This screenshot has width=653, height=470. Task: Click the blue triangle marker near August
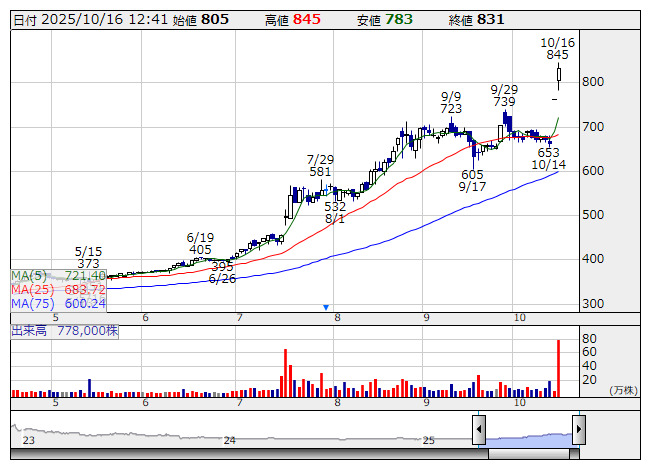point(326,307)
